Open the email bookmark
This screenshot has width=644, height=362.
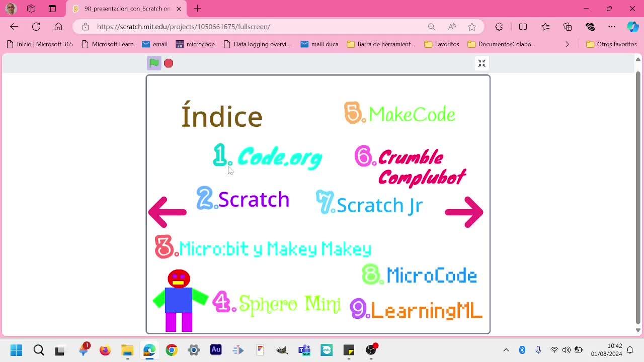(155, 44)
